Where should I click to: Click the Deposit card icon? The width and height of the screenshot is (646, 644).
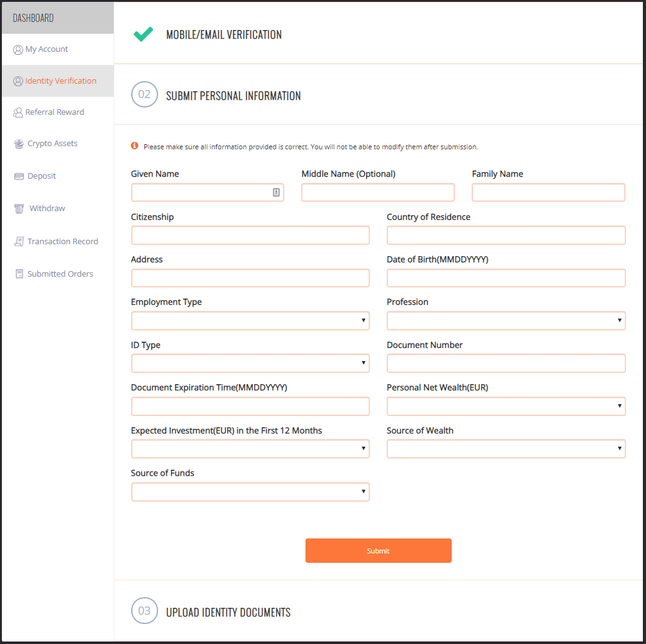tap(19, 176)
